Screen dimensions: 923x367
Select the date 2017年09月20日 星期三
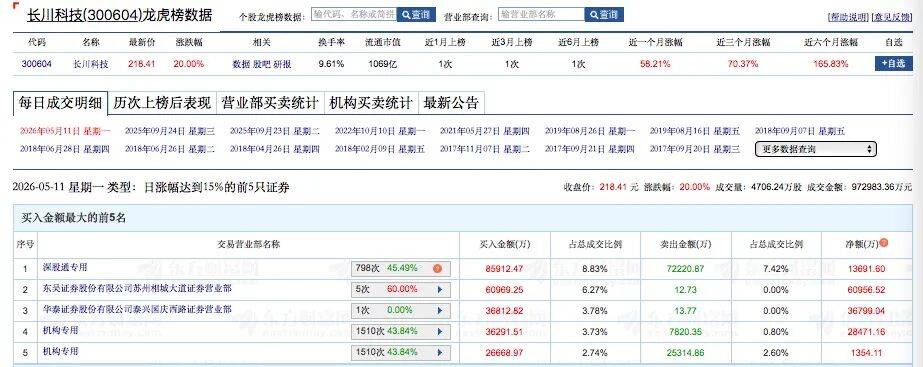695,149
